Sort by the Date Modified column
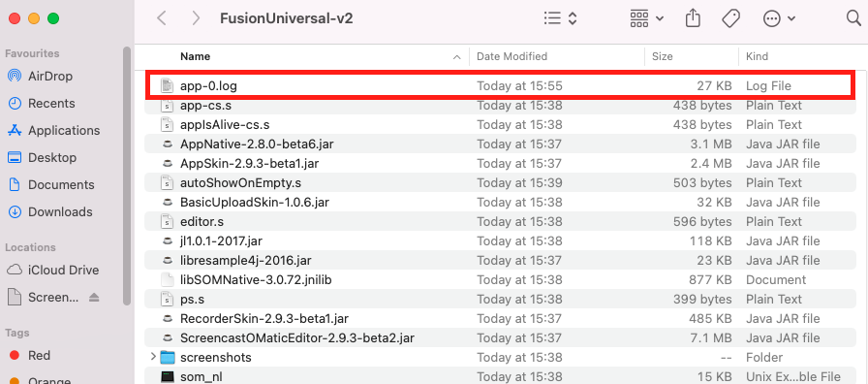This screenshot has height=384, width=868. point(512,56)
